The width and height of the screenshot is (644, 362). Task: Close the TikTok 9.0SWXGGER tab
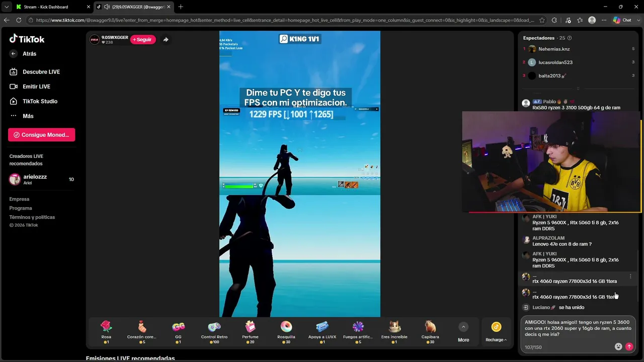(x=169, y=7)
